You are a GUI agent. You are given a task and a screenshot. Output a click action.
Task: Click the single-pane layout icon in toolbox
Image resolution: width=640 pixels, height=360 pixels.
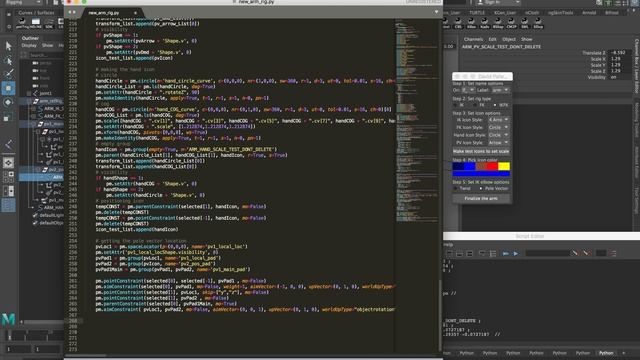pyautogui.click(x=8, y=163)
